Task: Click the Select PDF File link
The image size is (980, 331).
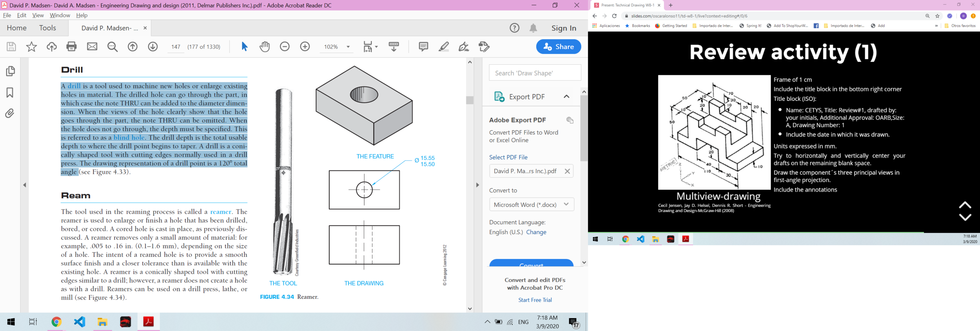Action: pos(508,157)
